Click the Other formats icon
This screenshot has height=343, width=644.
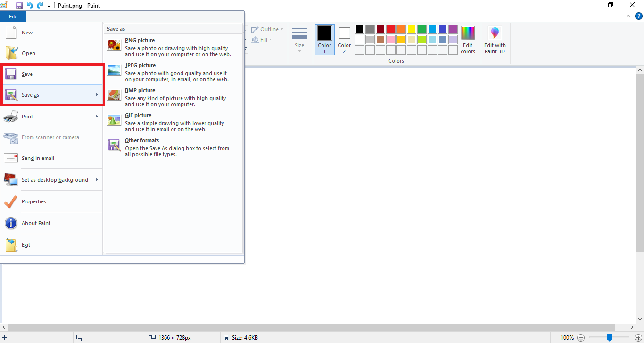click(x=114, y=145)
